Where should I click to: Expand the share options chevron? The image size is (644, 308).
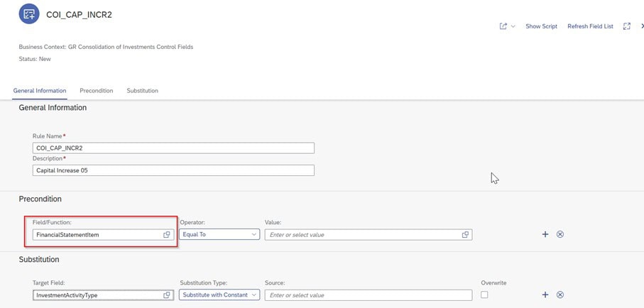[x=513, y=26]
